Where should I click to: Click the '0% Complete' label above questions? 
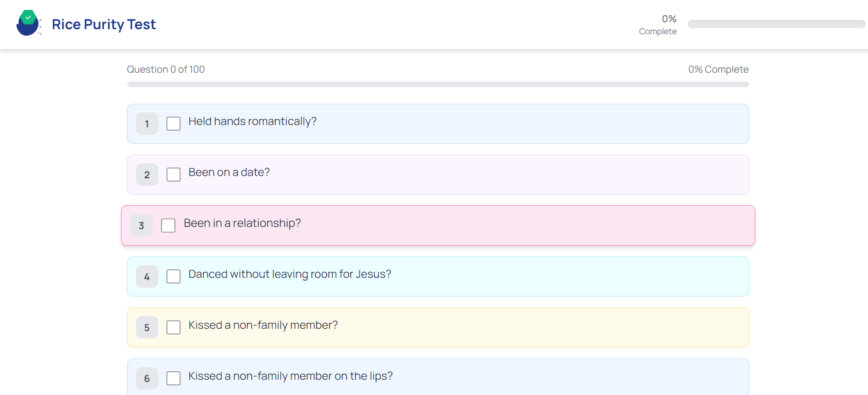tap(718, 69)
